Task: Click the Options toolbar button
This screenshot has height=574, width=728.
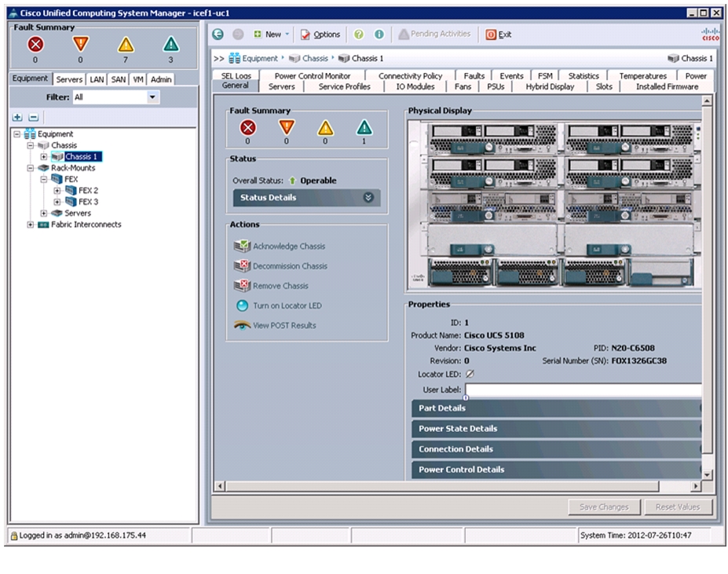Action: [320, 35]
